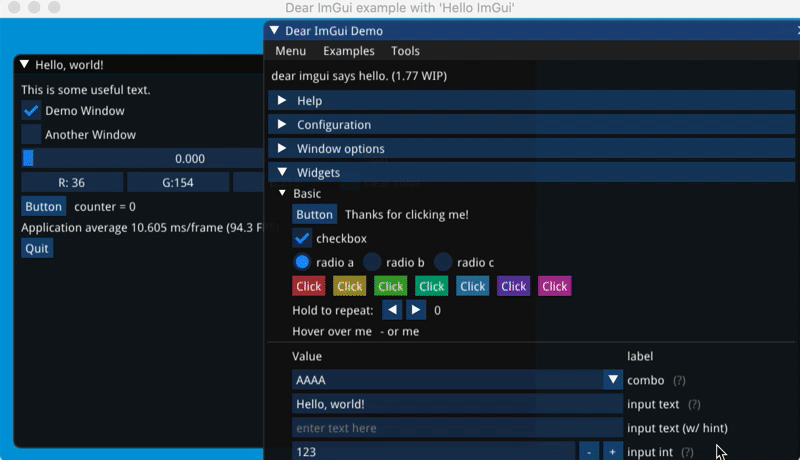Screen dimensions: 800x460
Task: Collapse the Basic tree node
Action: tap(282, 193)
